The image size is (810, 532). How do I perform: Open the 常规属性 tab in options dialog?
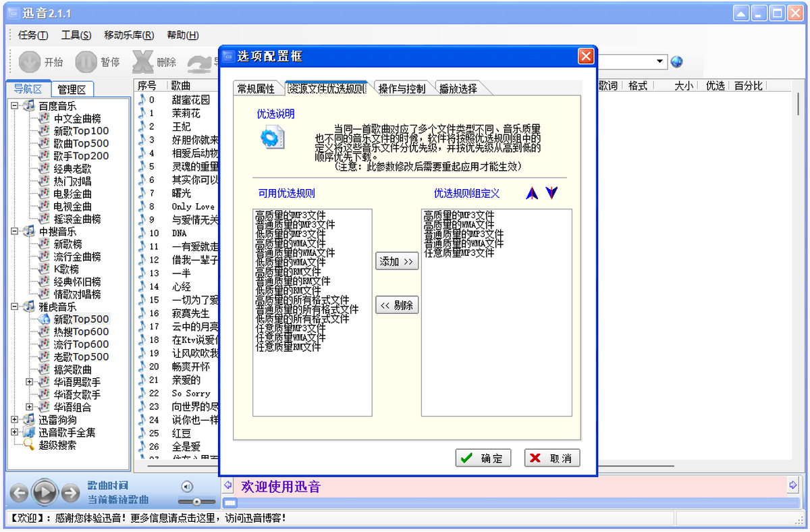(x=256, y=88)
